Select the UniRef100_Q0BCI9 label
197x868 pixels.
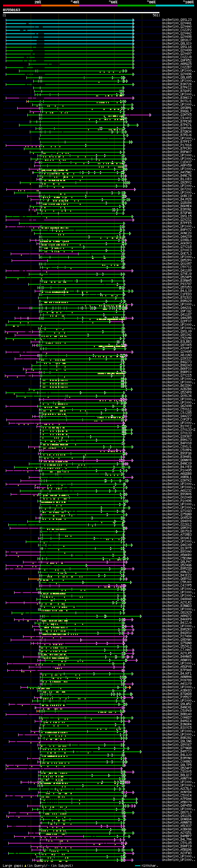point(177,196)
